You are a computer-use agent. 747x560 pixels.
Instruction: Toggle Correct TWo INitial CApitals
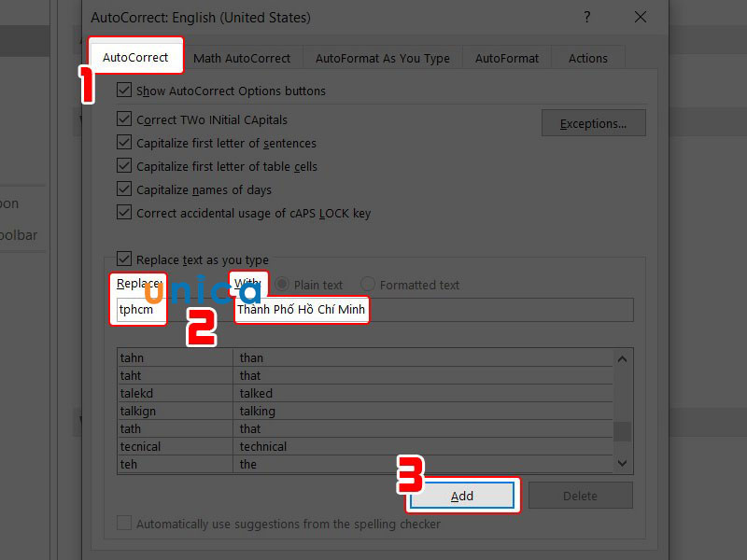click(124, 119)
